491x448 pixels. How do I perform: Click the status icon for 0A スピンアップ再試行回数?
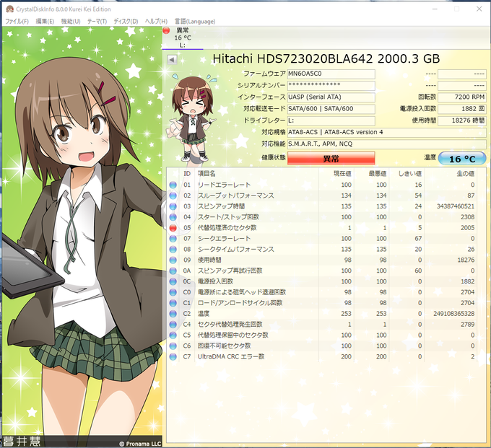pos(173,271)
